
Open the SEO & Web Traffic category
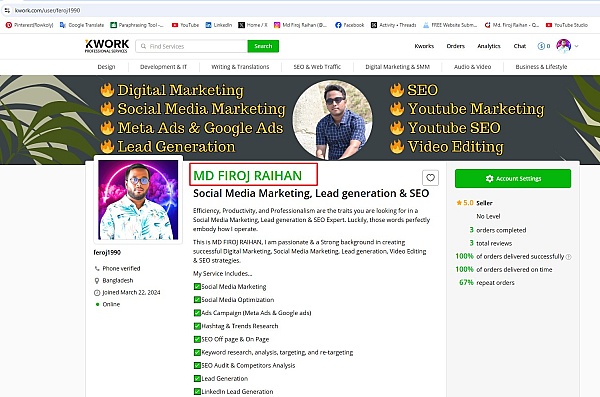click(317, 67)
